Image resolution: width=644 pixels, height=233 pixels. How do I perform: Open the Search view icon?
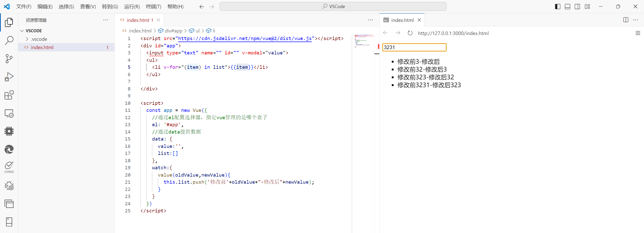[x=9, y=40]
